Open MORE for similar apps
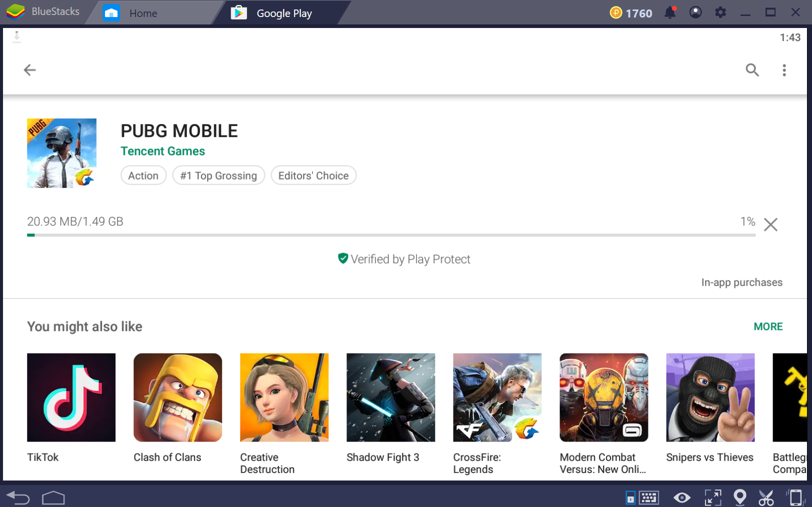The width and height of the screenshot is (812, 507). (768, 326)
